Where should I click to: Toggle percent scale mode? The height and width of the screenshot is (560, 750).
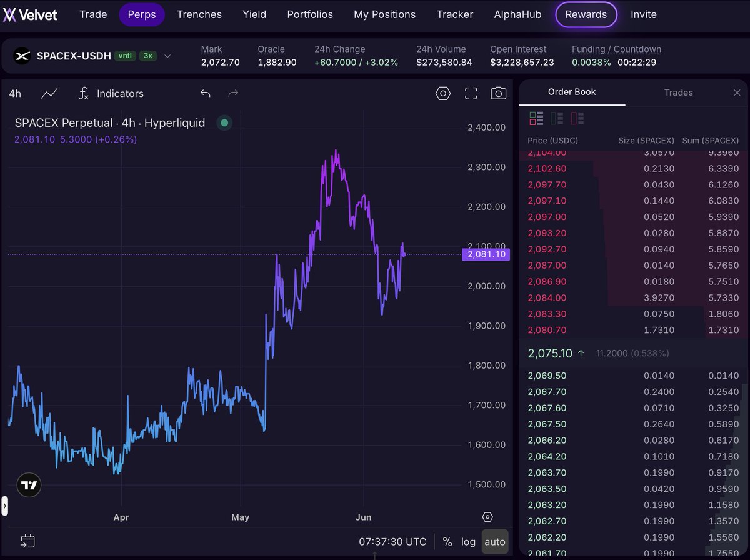coord(447,541)
